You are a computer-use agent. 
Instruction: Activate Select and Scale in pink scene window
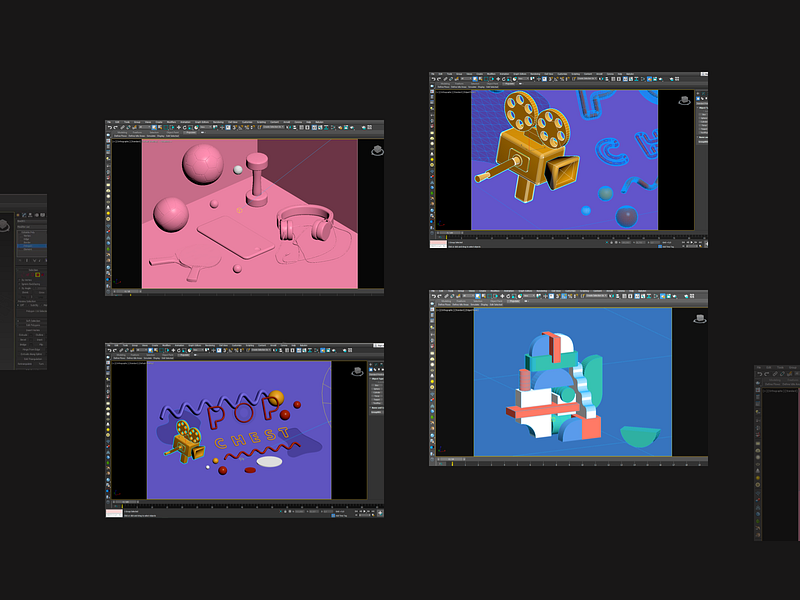click(190, 128)
